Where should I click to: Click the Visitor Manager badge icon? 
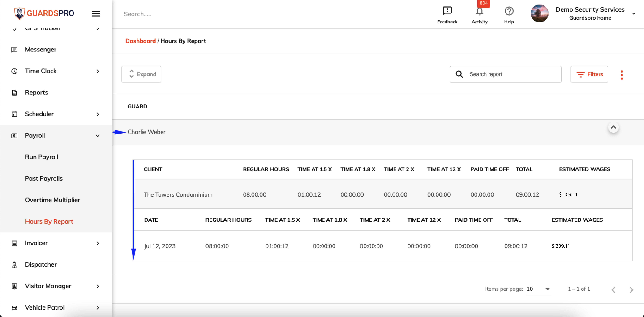point(14,286)
